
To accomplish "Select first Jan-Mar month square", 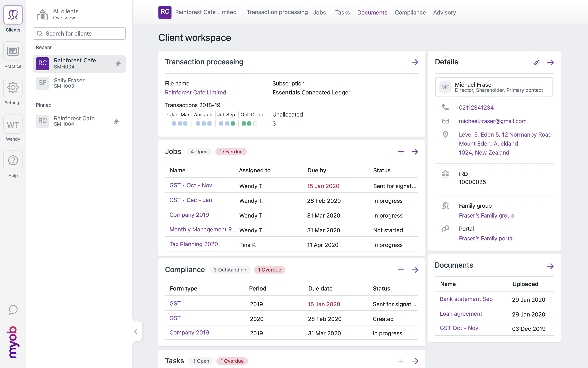I will [174, 124].
